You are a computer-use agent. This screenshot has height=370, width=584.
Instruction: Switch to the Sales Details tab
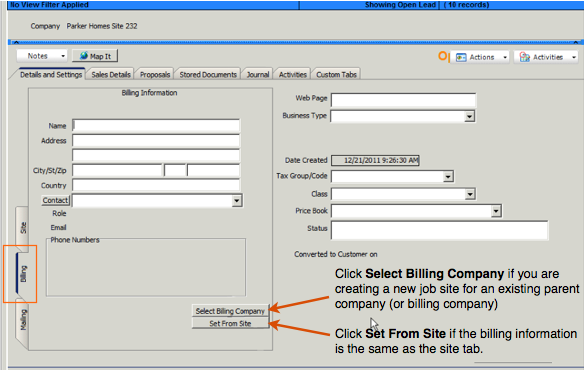pos(111,75)
